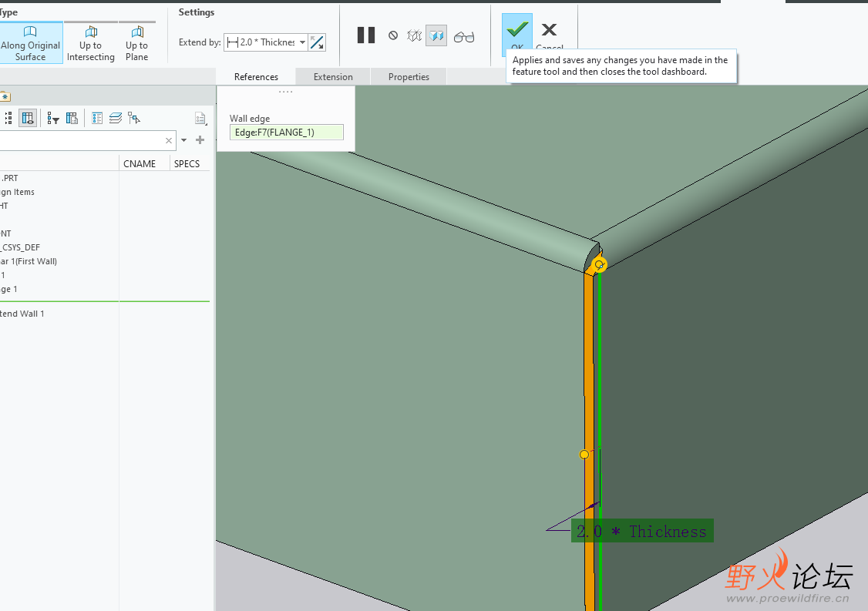The image size is (868, 611).
Task: Open the Properties tab
Action: tap(409, 77)
